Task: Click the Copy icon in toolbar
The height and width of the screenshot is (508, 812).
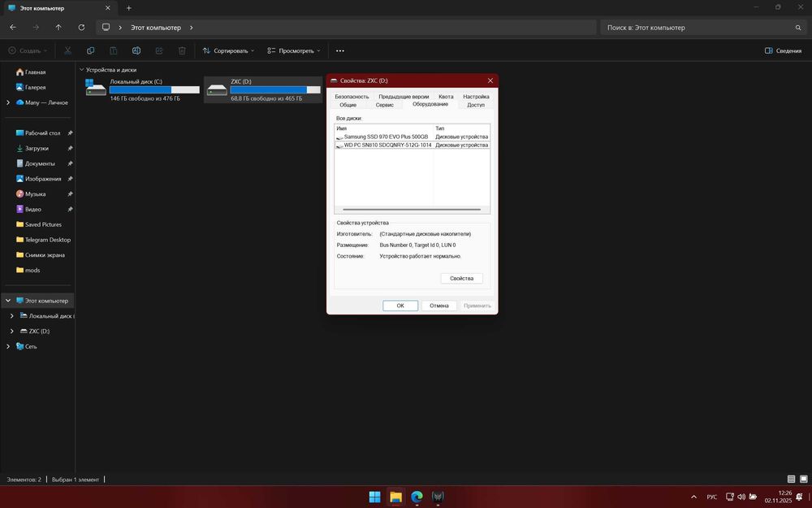Action: click(91, 50)
